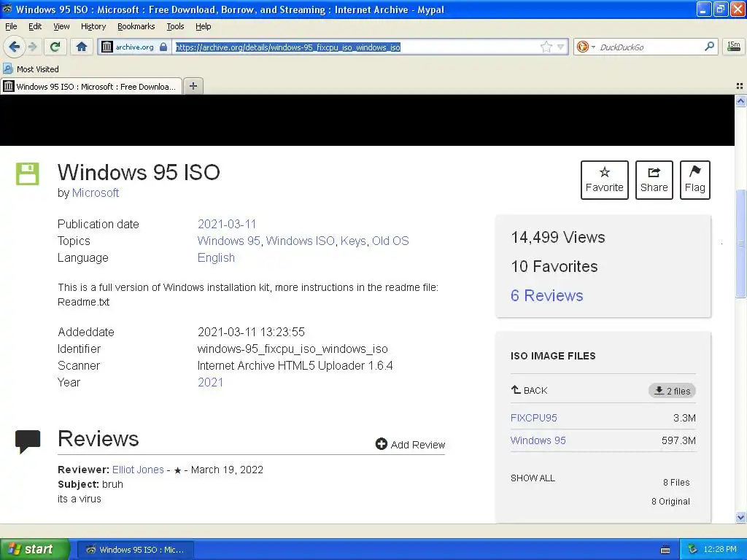Open the English language link
Screen dimensions: 747x560
[216, 257]
